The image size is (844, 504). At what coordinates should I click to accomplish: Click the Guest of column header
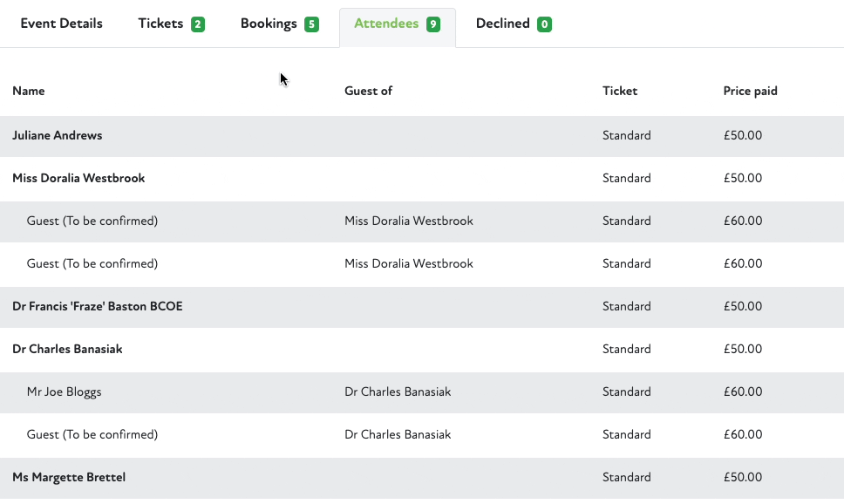coord(368,91)
